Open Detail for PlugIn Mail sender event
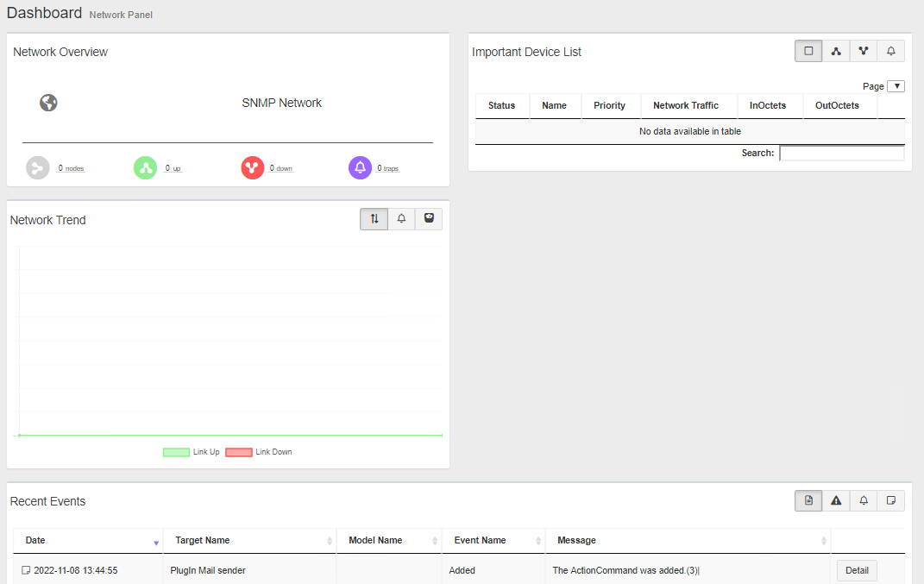924x584 pixels. 857,570
